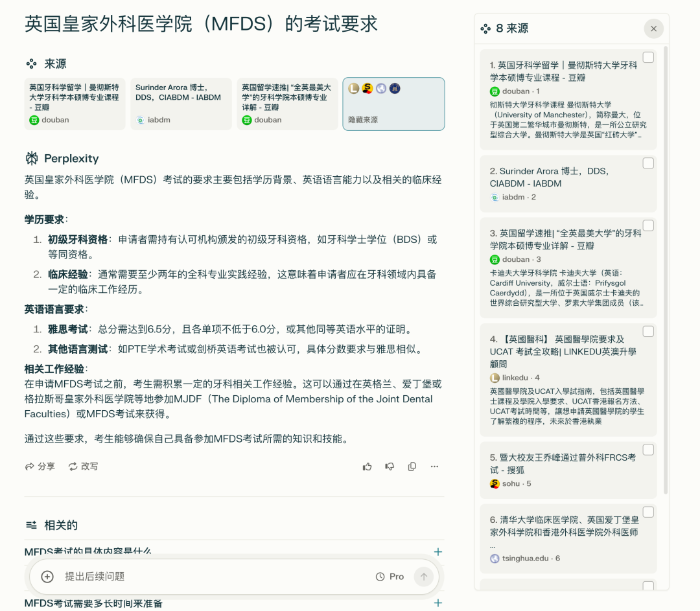Screen dimensions: 700x611
Task: Click the 改写 rewrite button
Action: 83,467
